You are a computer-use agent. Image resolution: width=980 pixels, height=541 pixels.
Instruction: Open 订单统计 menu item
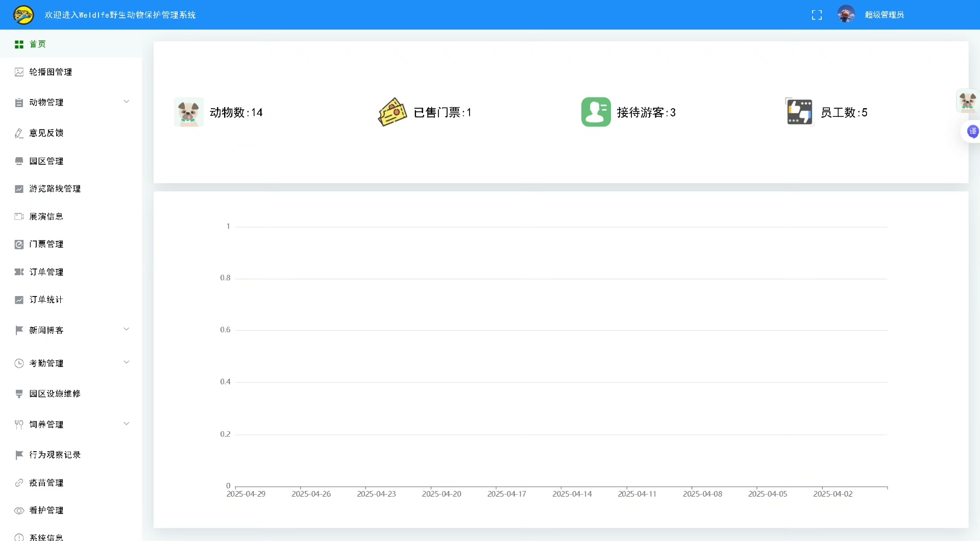point(71,300)
